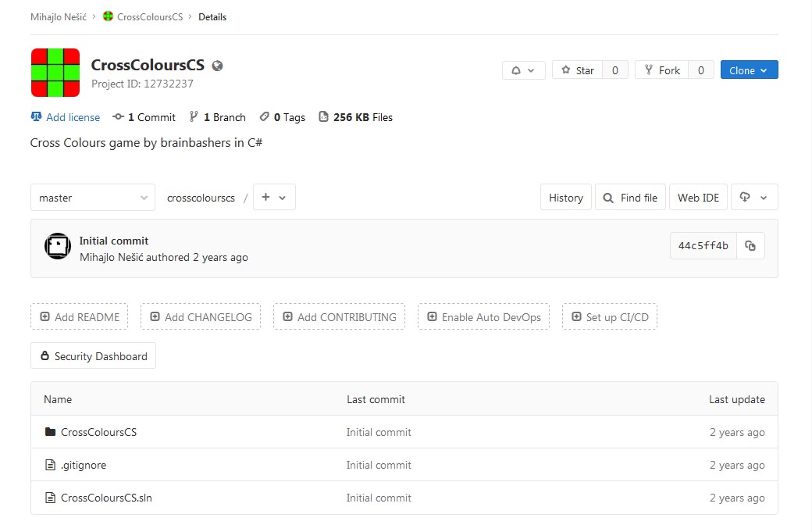Open the notification bell dropdown

(523, 70)
